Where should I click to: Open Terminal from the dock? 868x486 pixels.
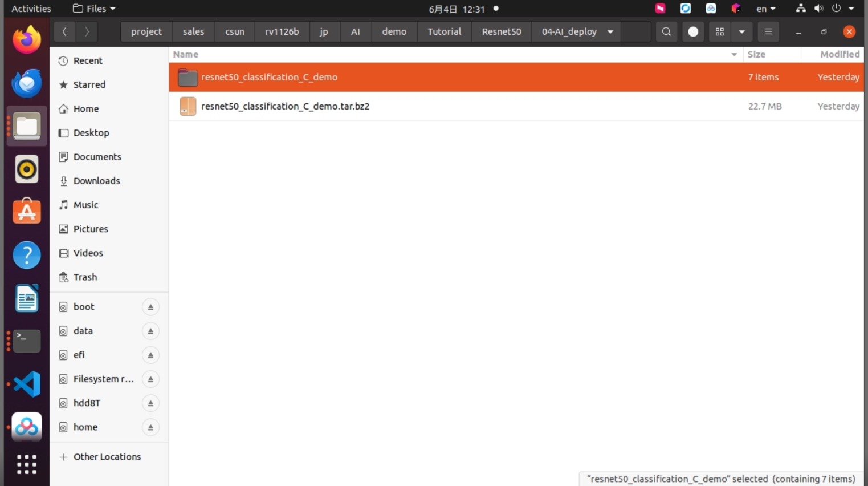click(27, 341)
